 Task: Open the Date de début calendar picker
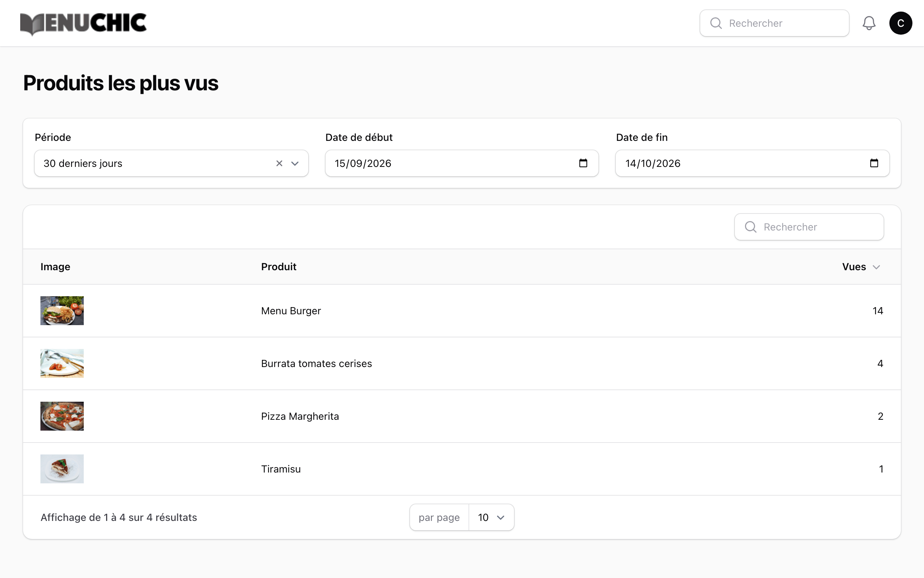click(583, 163)
